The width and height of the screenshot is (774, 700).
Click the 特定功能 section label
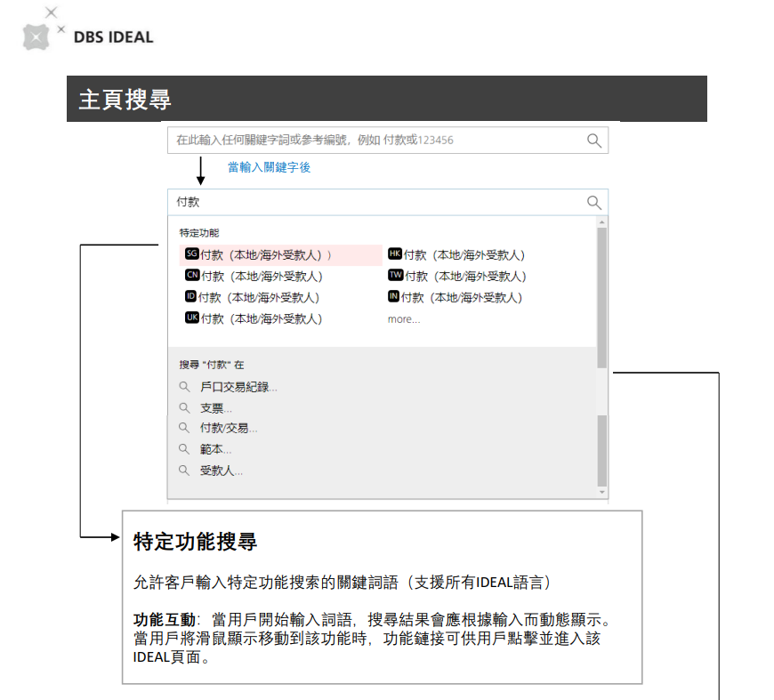coord(199,233)
